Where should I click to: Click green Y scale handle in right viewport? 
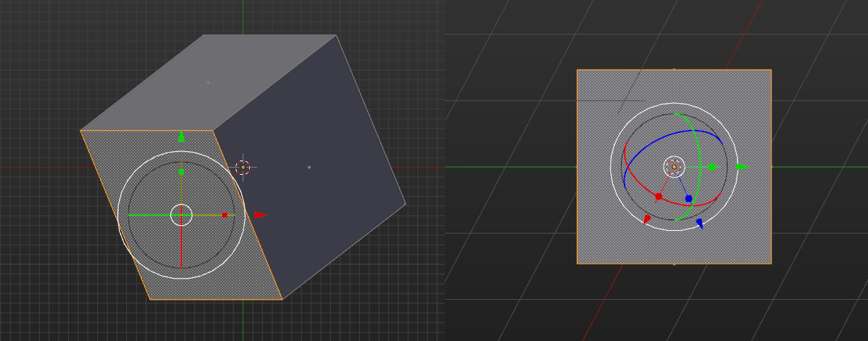coord(711,167)
